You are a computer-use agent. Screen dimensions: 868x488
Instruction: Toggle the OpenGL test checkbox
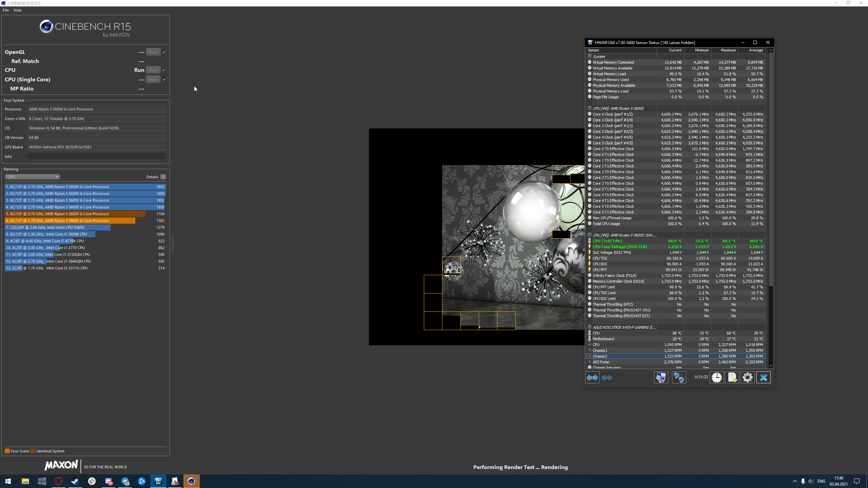click(164, 52)
